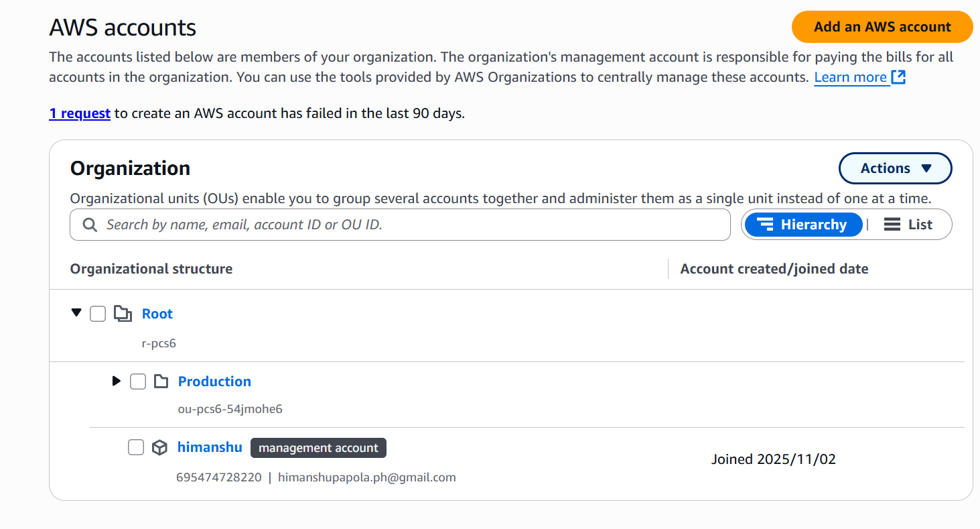Screen dimensions: 980x529
Task: Click the Hierarchy view icon
Action: (x=766, y=225)
